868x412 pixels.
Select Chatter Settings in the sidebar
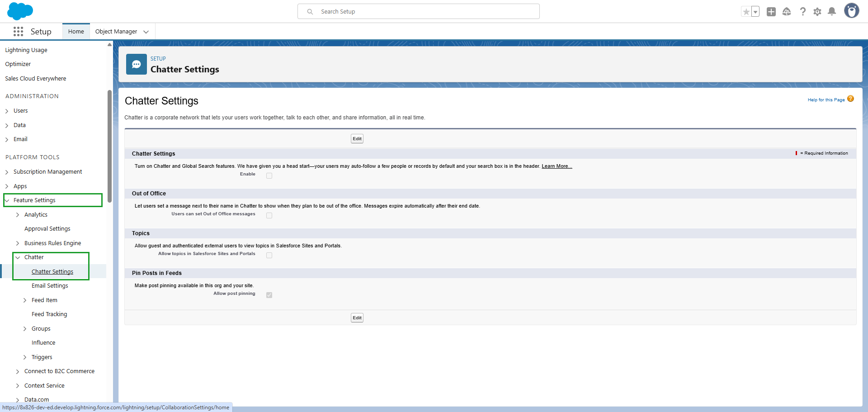52,272
